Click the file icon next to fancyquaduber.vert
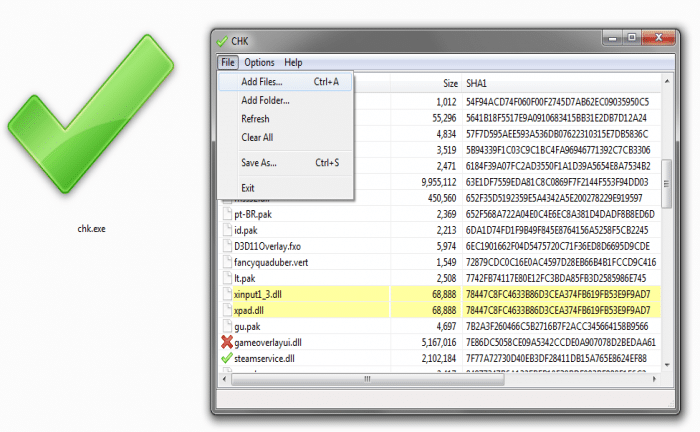This screenshot has width=700, height=432. click(x=226, y=262)
